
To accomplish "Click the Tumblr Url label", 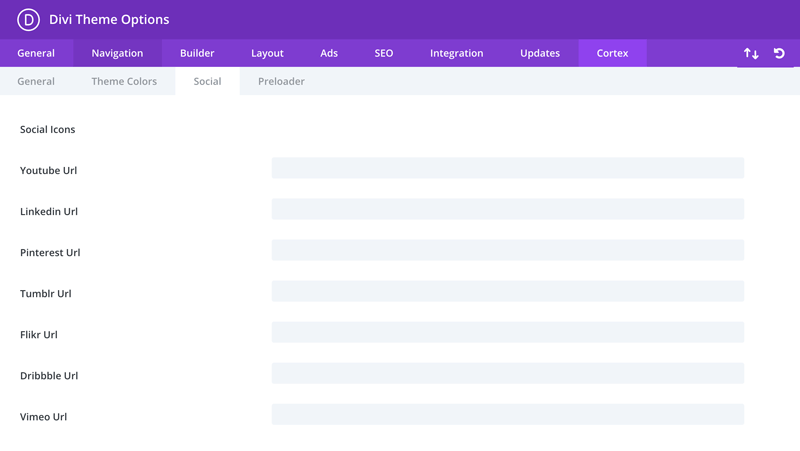I will (45, 293).
